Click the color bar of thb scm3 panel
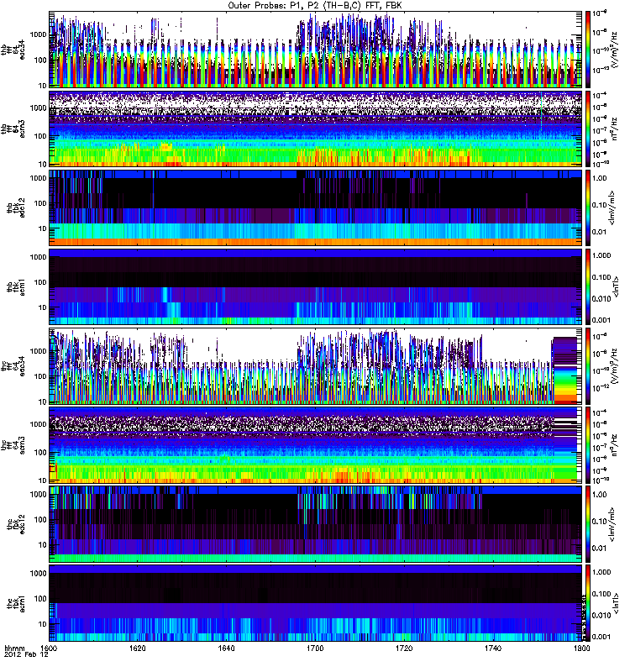The height and width of the screenshot is (672, 630). pyautogui.click(x=588, y=129)
